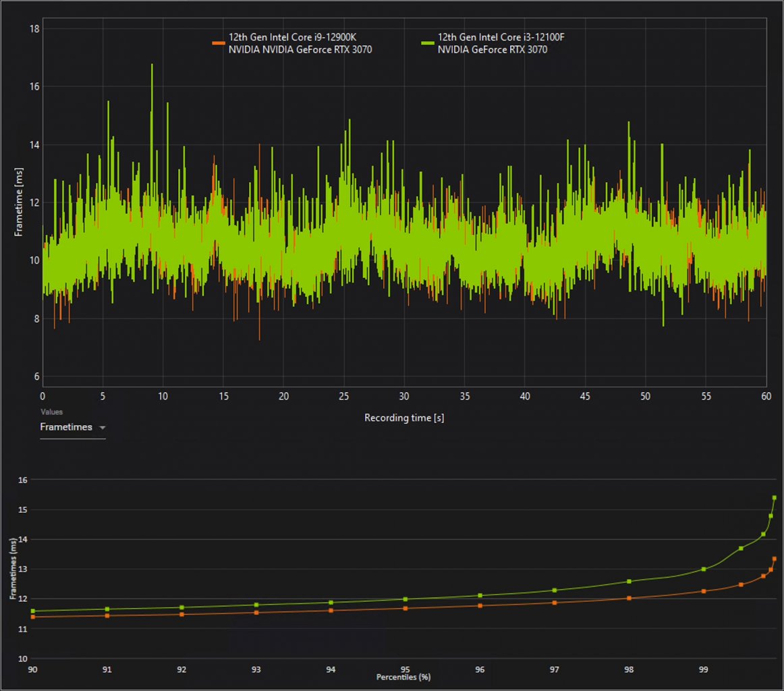784x691 pixels.
Task: Open the Frametimes values dropdown
Action: point(72,428)
